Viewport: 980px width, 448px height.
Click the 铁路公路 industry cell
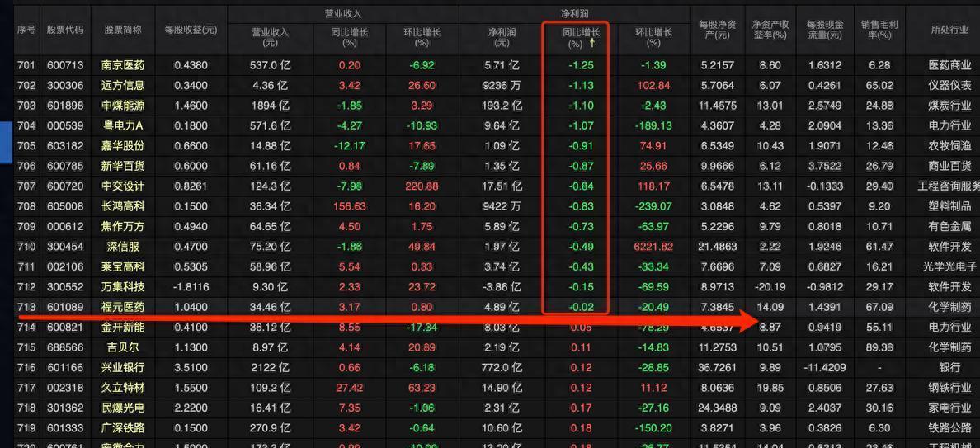(x=950, y=428)
